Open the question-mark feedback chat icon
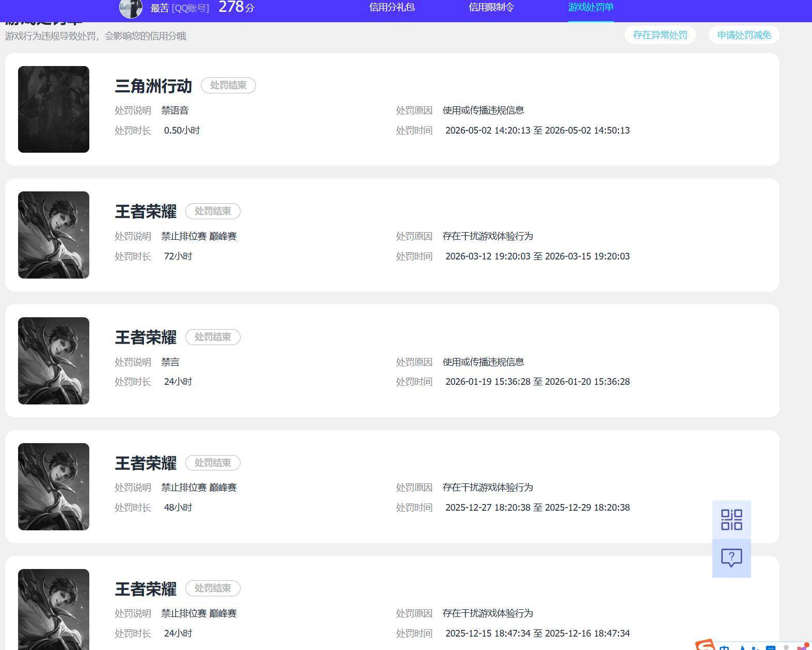The height and width of the screenshot is (650, 812). (731, 558)
